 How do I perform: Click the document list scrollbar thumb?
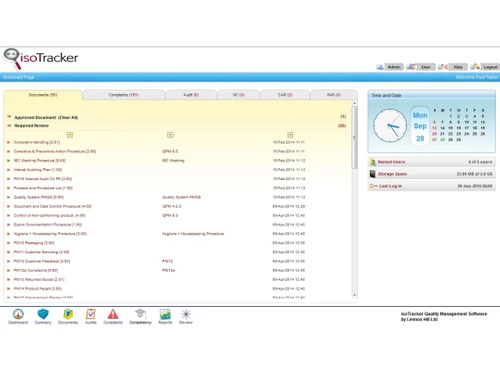coord(354,137)
